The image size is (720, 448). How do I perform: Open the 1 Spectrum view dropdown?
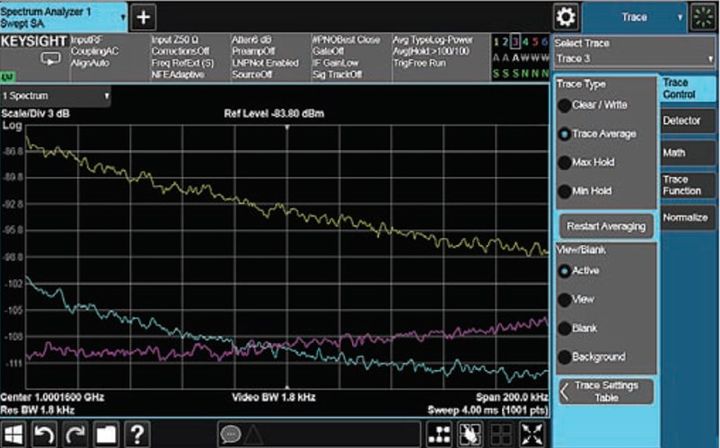57,96
